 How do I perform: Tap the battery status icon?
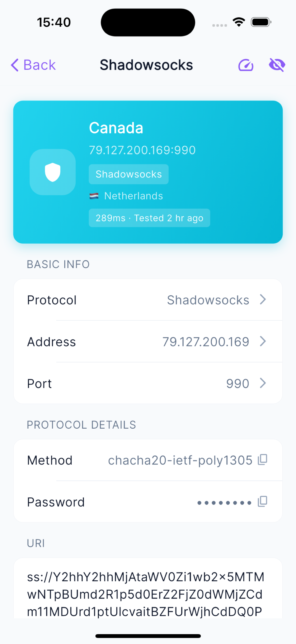click(x=261, y=22)
